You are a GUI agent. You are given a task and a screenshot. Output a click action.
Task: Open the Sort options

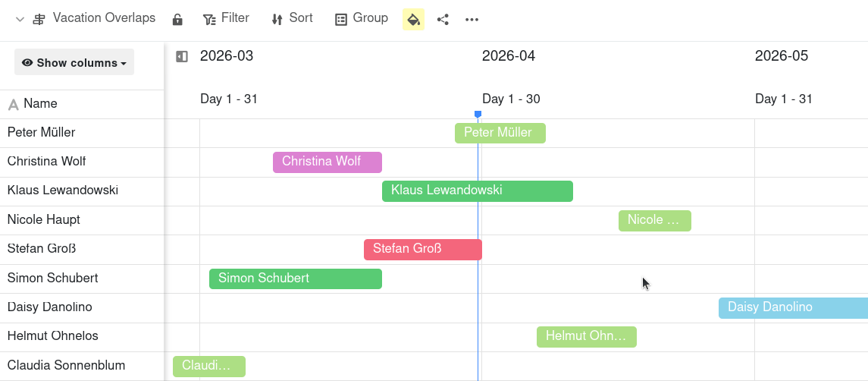(292, 19)
